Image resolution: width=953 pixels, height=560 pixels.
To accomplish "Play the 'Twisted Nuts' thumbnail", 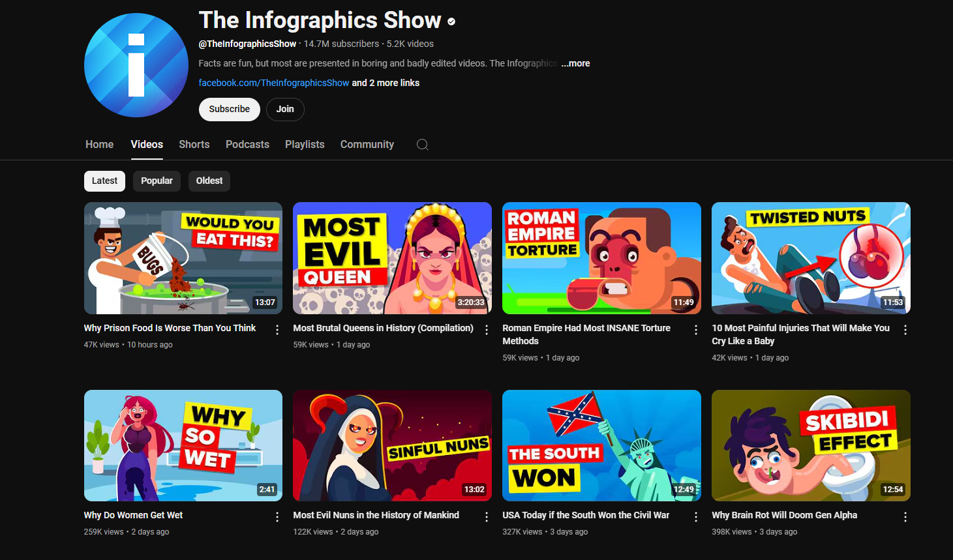I will pos(811,258).
